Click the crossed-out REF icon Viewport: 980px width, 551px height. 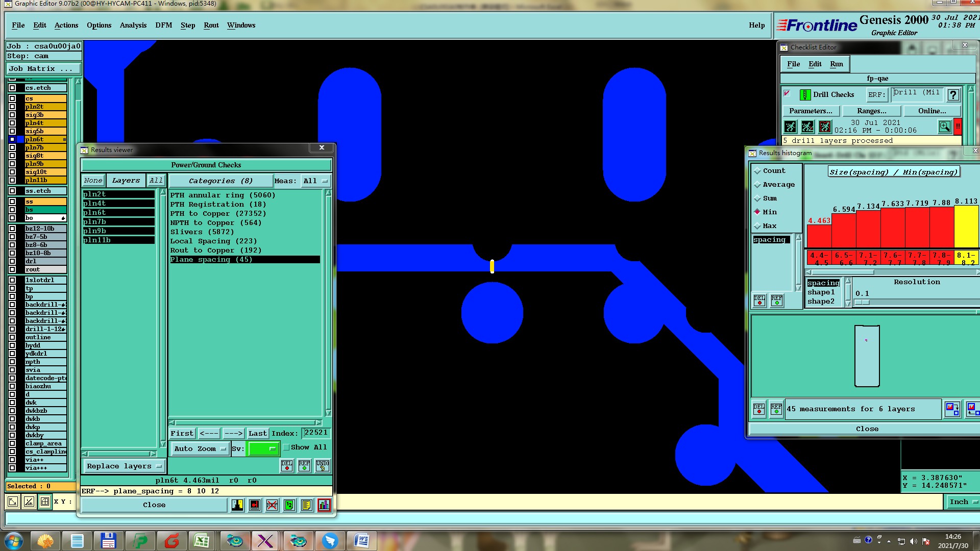tap(272, 505)
